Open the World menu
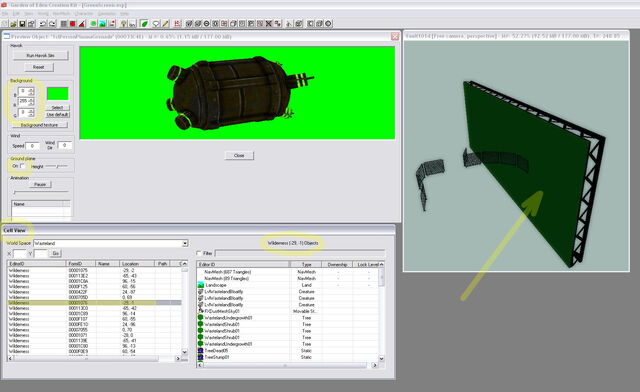640x392 pixels. (x=43, y=13)
